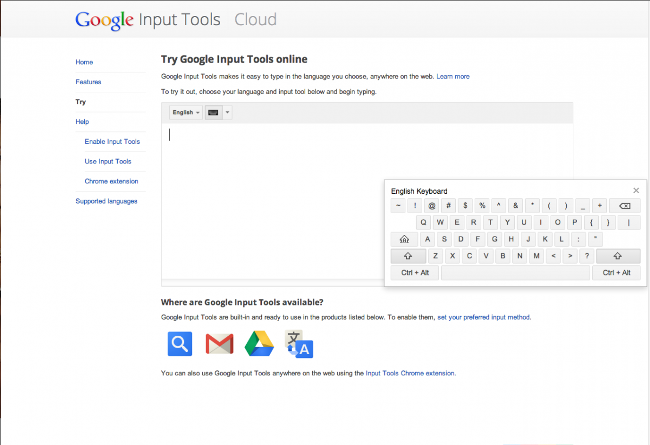Open Chrome extension help page
The image size is (650, 445).
coord(112,182)
